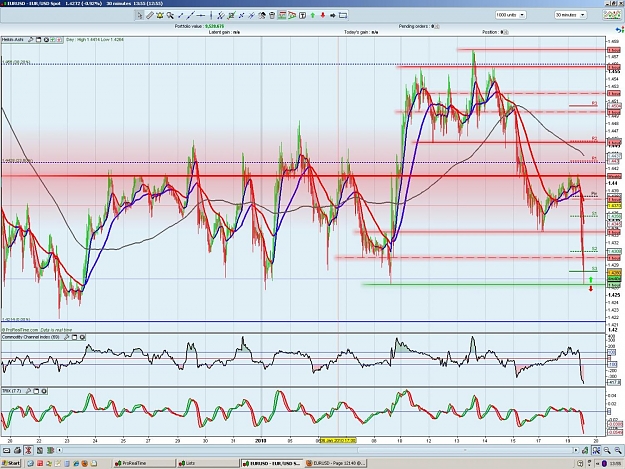Toggle the red crossed chart icon in bottom toolbar

28,451
